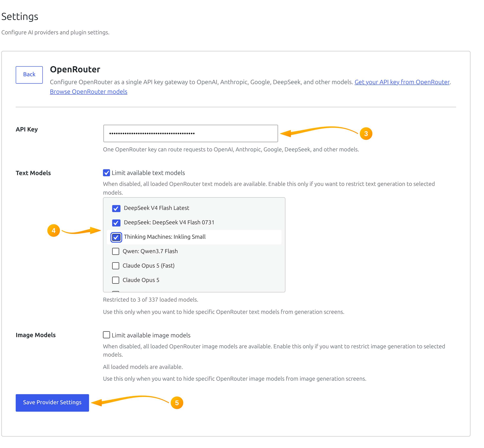Click the 'Limit available text models' label

[148, 173]
